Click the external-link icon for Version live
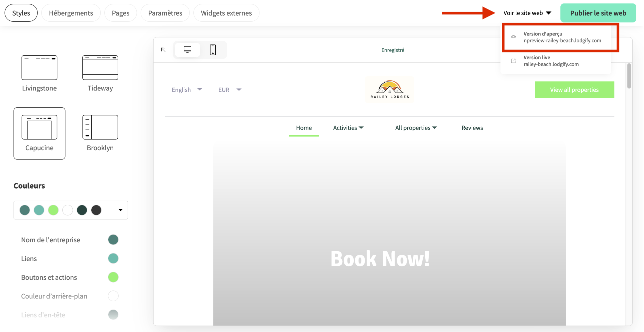This screenshot has width=644, height=332. click(513, 60)
